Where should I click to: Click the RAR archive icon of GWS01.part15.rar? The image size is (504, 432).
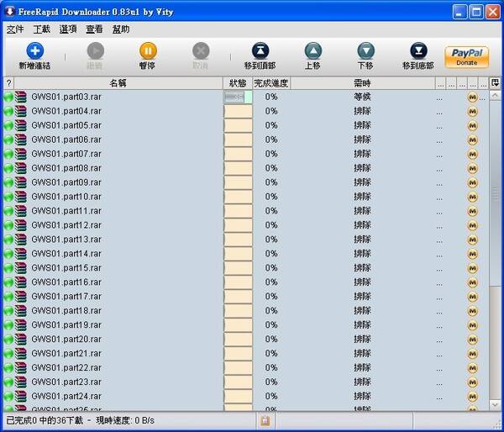[x=20, y=267]
